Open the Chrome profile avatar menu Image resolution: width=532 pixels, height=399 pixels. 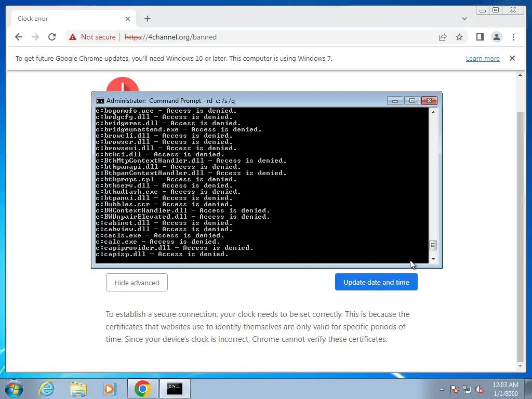[496, 37]
